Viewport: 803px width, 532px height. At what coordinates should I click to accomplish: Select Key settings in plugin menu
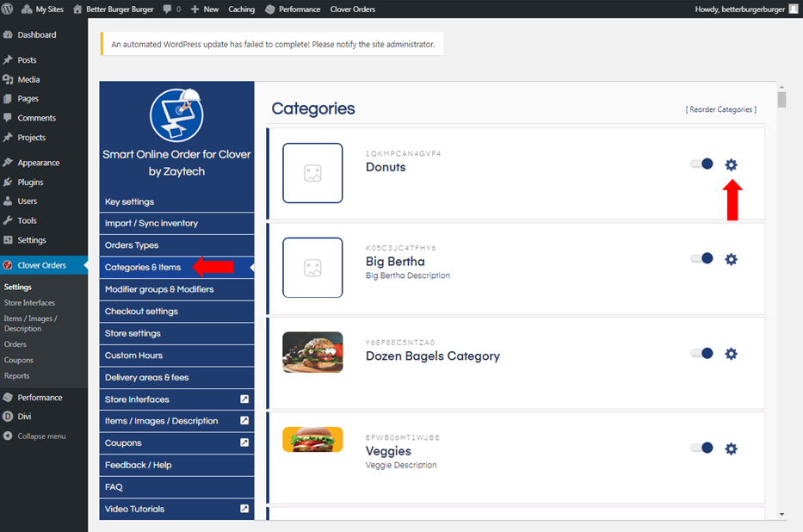tap(176, 201)
